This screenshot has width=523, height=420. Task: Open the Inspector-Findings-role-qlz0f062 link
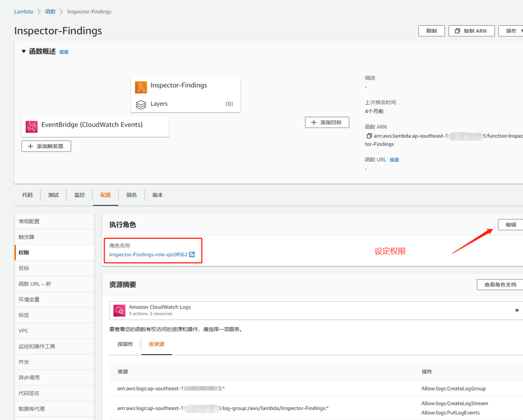149,254
